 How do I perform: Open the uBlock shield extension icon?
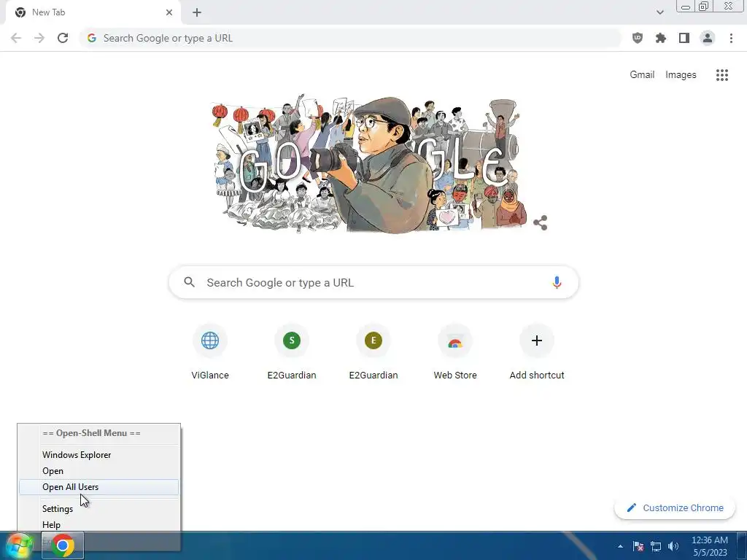638,38
